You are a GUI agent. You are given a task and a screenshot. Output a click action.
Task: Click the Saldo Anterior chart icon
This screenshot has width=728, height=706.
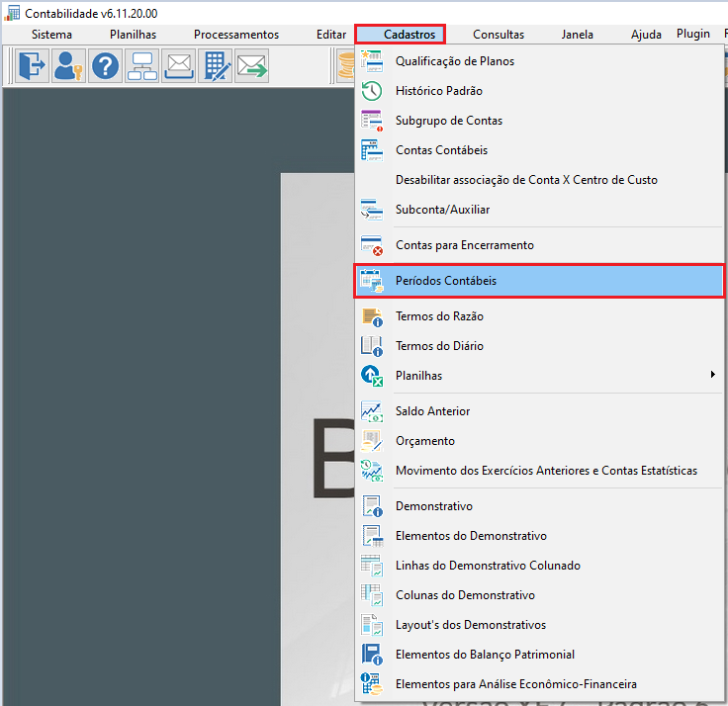[x=372, y=411]
